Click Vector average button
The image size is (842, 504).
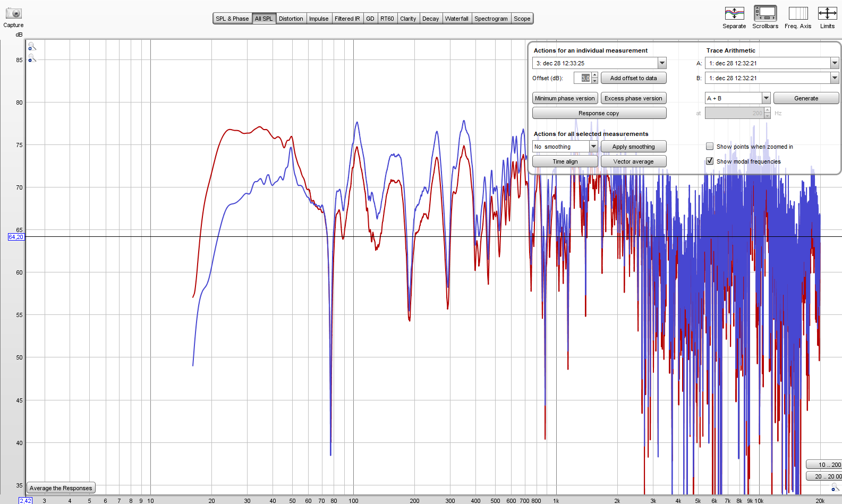click(x=633, y=161)
